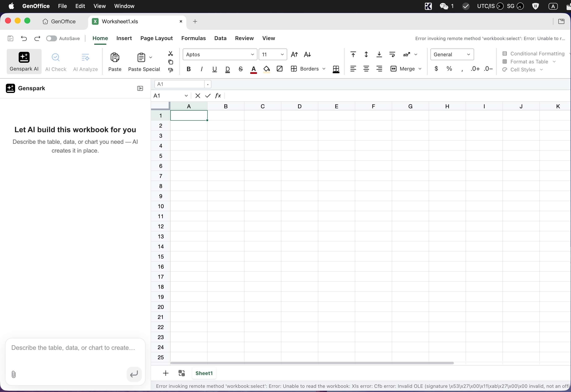Screen dimensions: 571x392
Task: Align cell content to middle vertically
Action: 366,55
